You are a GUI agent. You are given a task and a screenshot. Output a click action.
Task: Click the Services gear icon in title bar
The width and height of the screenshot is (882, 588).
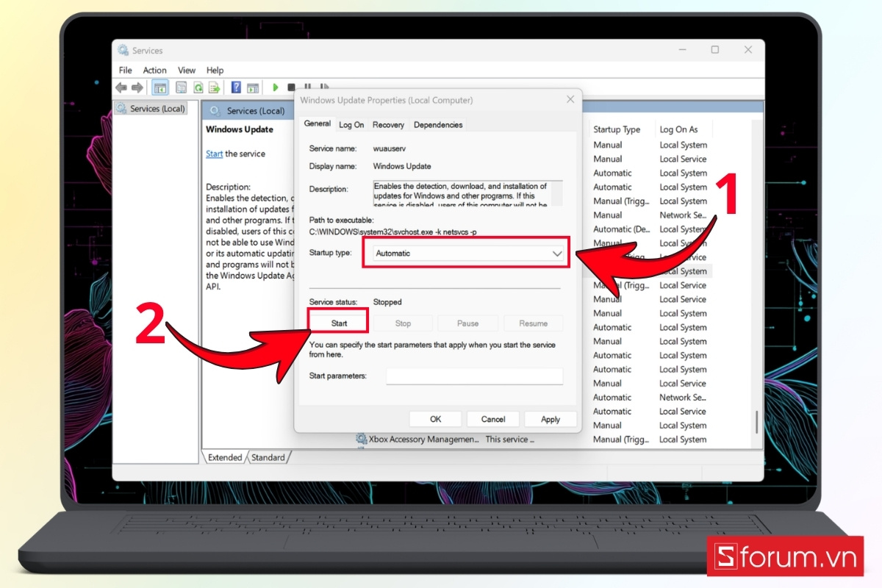(x=123, y=50)
